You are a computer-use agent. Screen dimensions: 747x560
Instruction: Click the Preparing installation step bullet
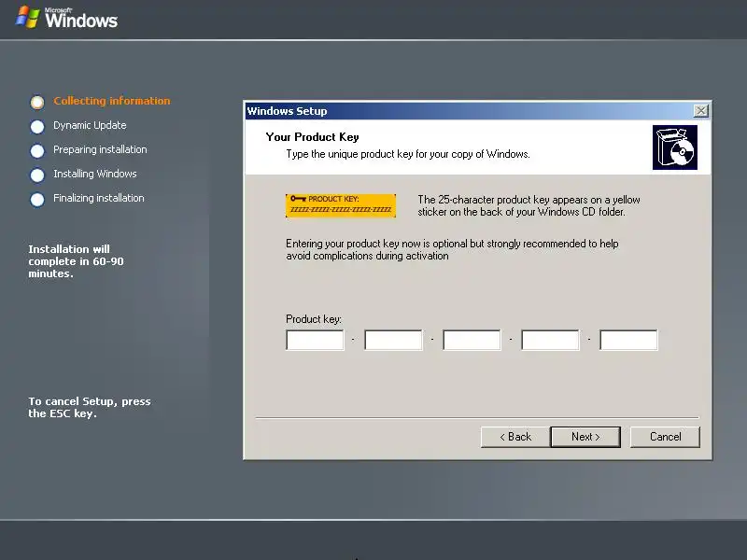coord(37,151)
